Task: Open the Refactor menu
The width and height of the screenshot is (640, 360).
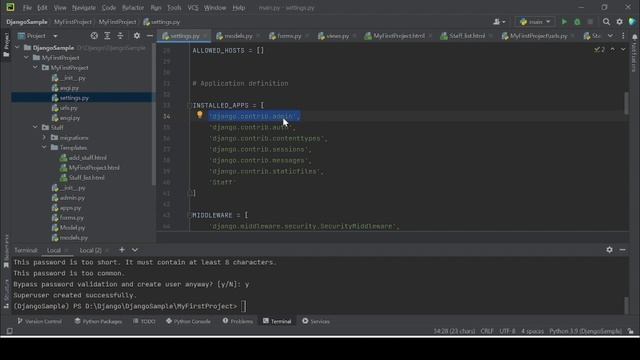Action: (x=133, y=7)
